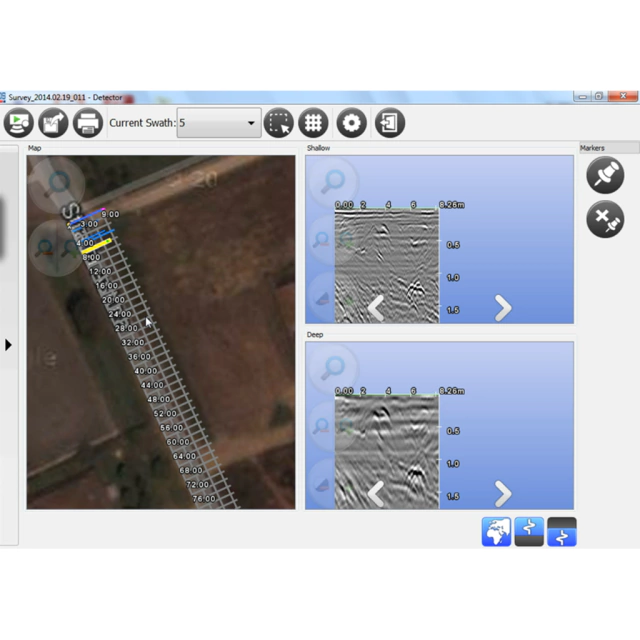Toggle the globe map view button

click(497, 532)
